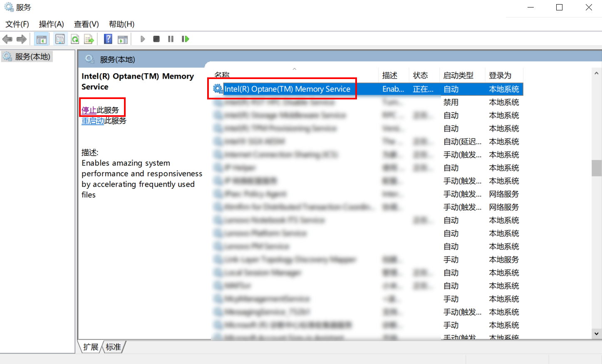
Task: Open the 文件(F) menu
Action: [x=17, y=24]
